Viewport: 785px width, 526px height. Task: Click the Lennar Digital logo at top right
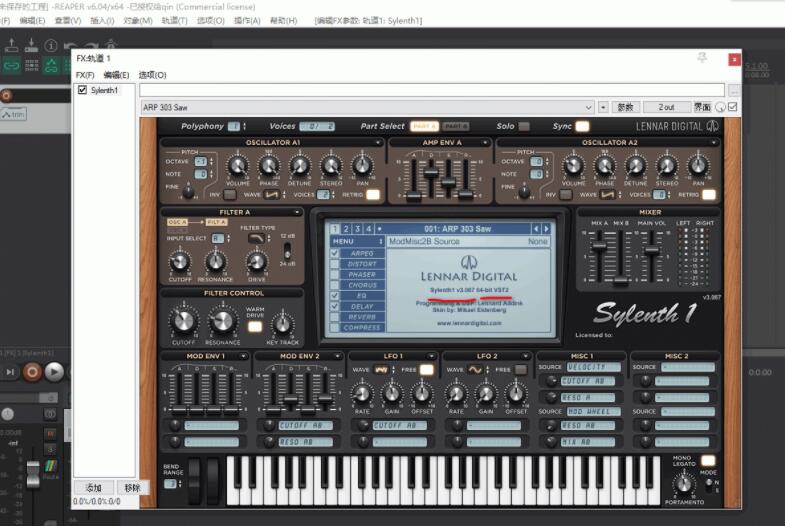[x=677, y=127]
